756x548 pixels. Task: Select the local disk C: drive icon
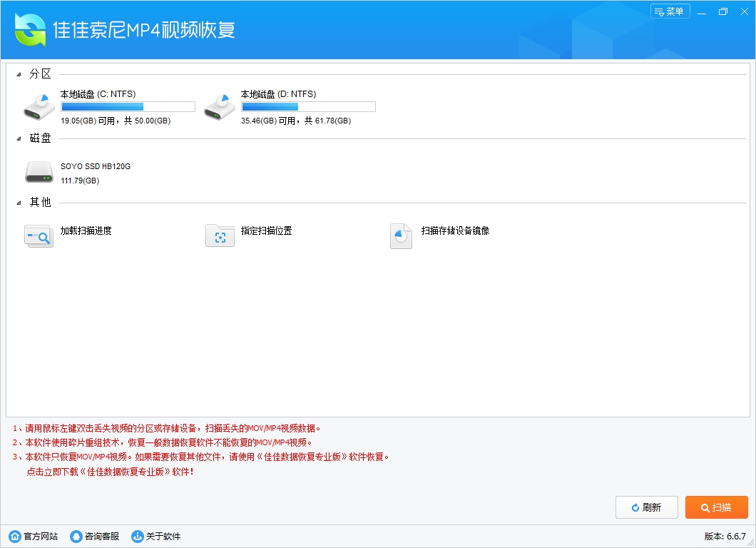39,107
